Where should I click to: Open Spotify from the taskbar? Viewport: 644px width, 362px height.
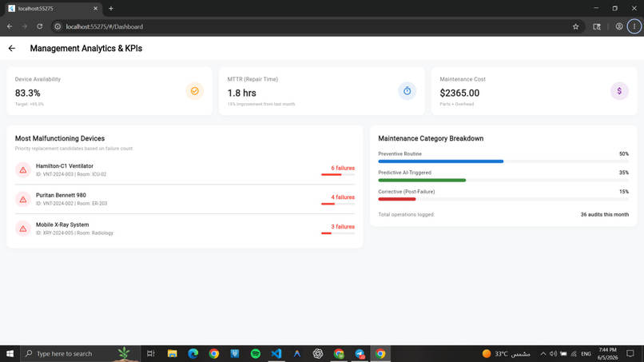point(256,353)
